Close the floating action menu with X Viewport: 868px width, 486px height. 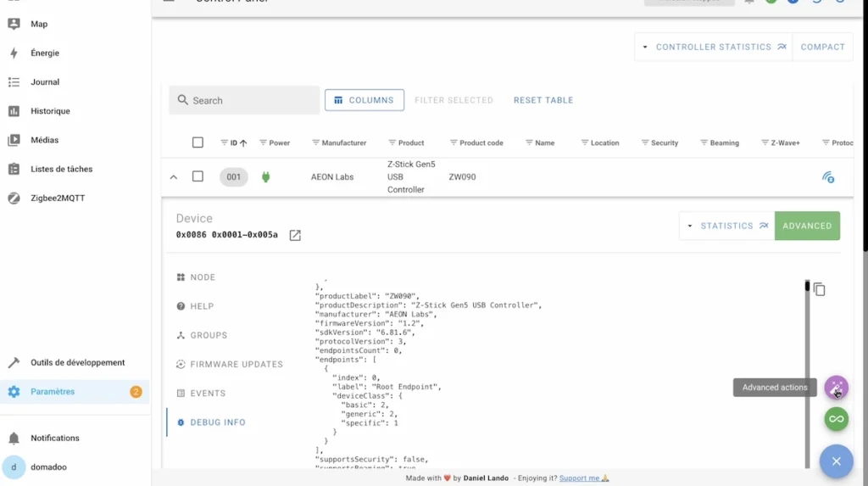836,461
